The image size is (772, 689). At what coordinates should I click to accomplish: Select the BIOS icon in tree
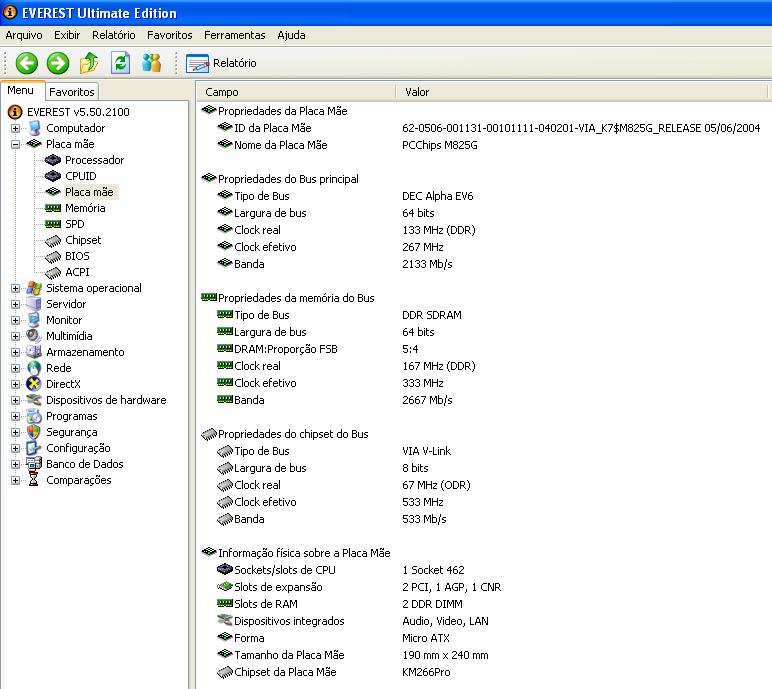point(53,257)
